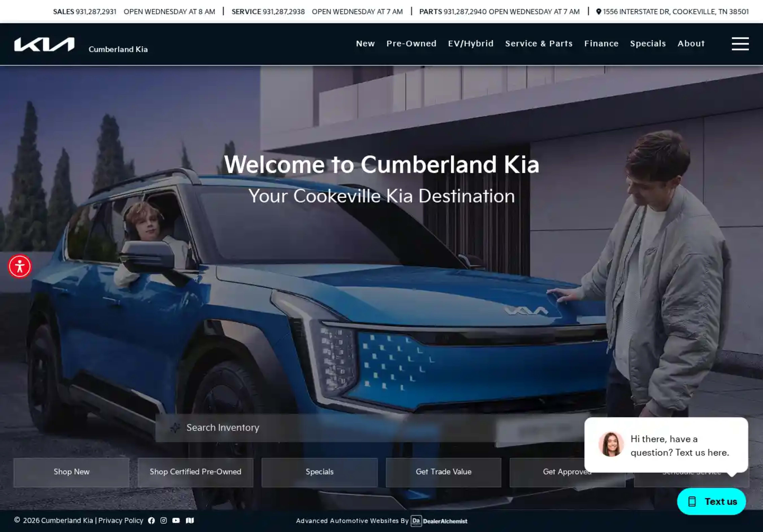
Task: Click the Kia logo in header
Action: tap(44, 44)
